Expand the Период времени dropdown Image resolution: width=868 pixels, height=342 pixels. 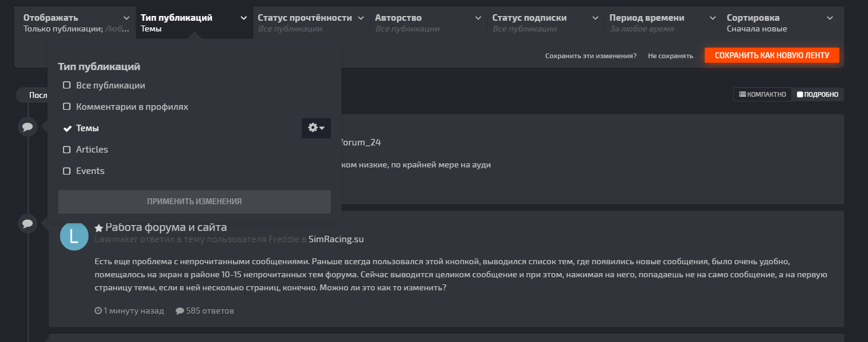point(662,23)
